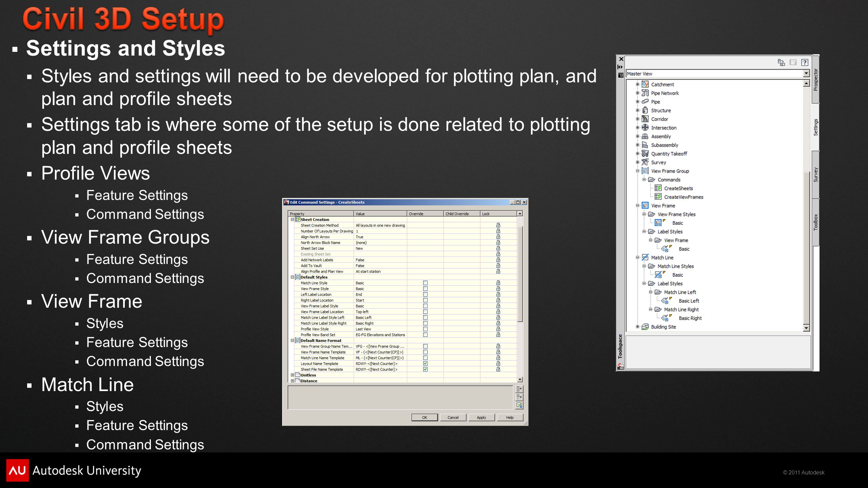Select View Frame Styles folder
Image resolution: width=868 pixels, height=488 pixels.
click(676, 214)
